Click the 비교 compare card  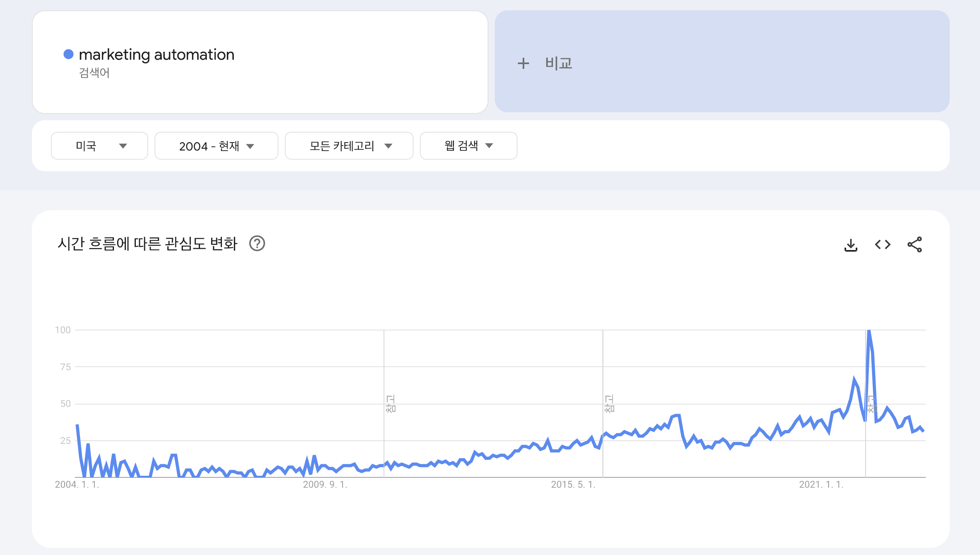[x=722, y=62]
